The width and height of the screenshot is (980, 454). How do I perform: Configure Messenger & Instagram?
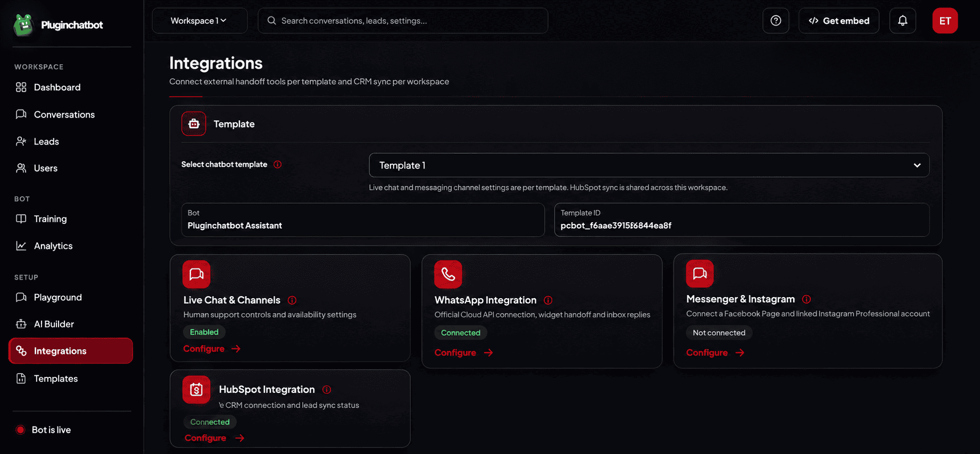(715, 352)
